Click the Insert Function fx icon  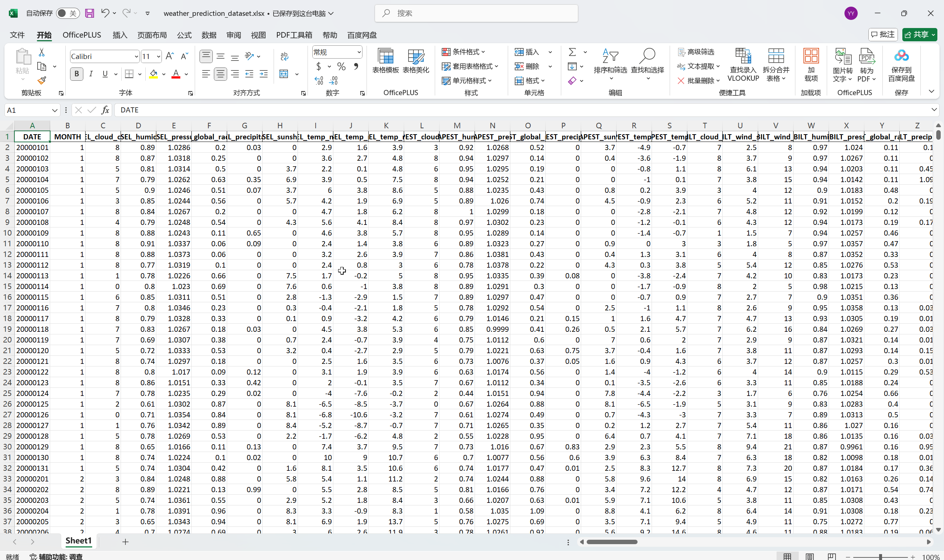105,110
